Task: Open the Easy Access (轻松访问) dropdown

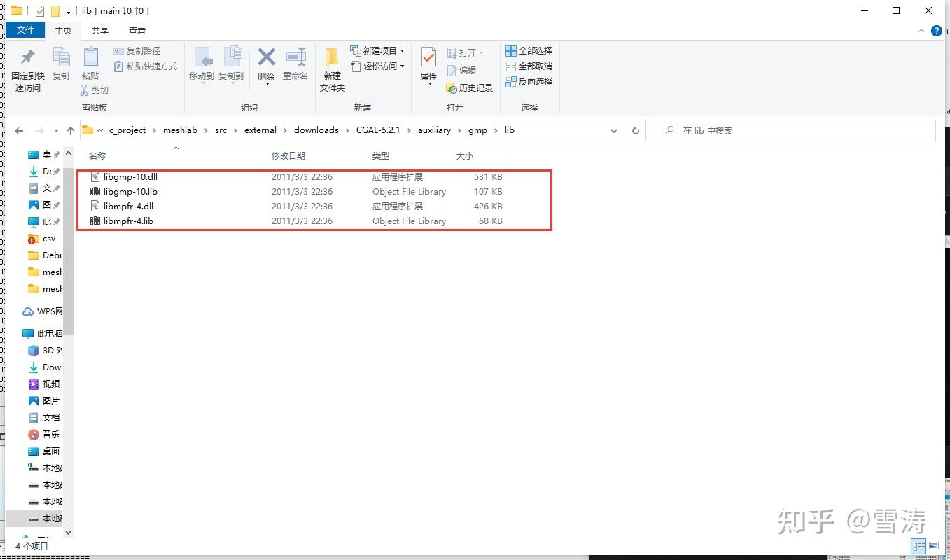Action: [x=377, y=66]
